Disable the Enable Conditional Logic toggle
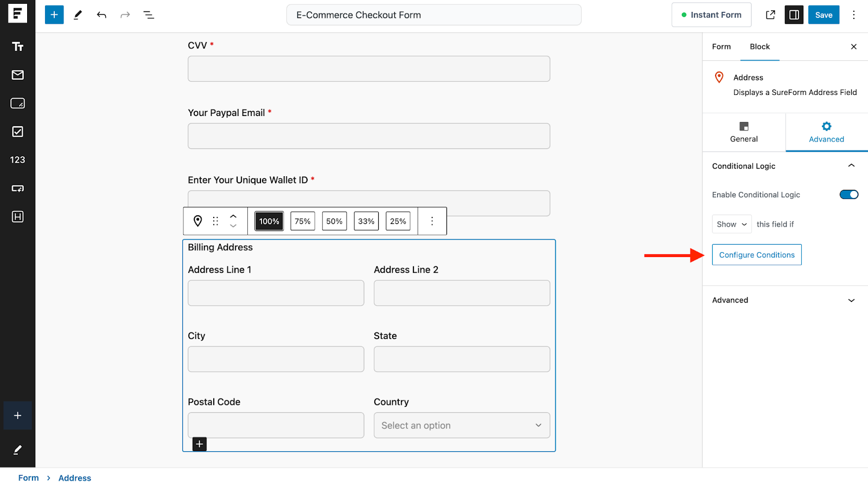This screenshot has width=868, height=488. 848,194
